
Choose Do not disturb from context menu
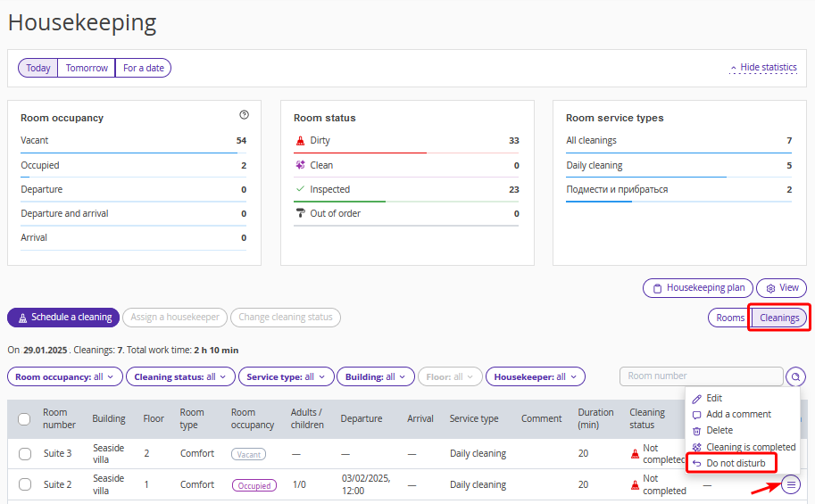tap(735, 463)
